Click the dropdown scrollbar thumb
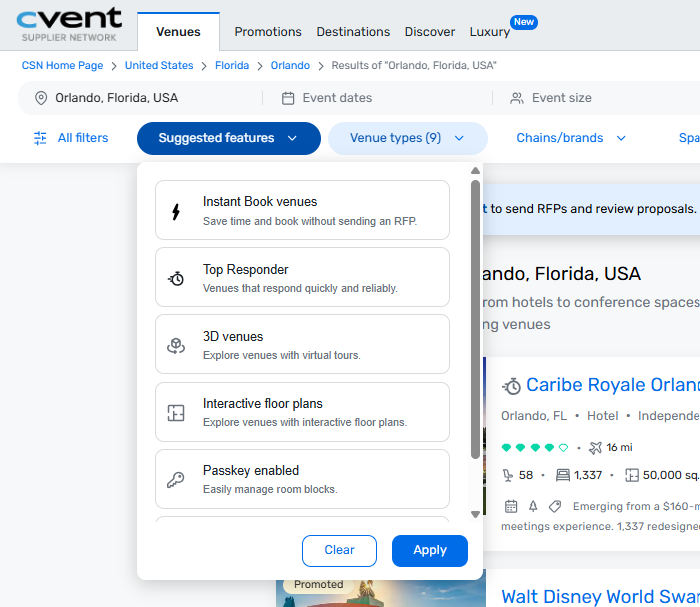 coord(475,319)
